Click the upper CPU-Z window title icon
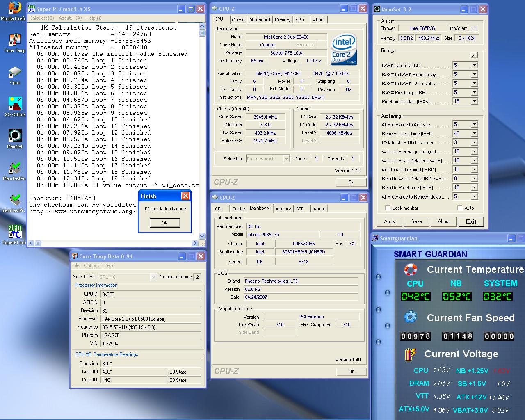 (215, 8)
